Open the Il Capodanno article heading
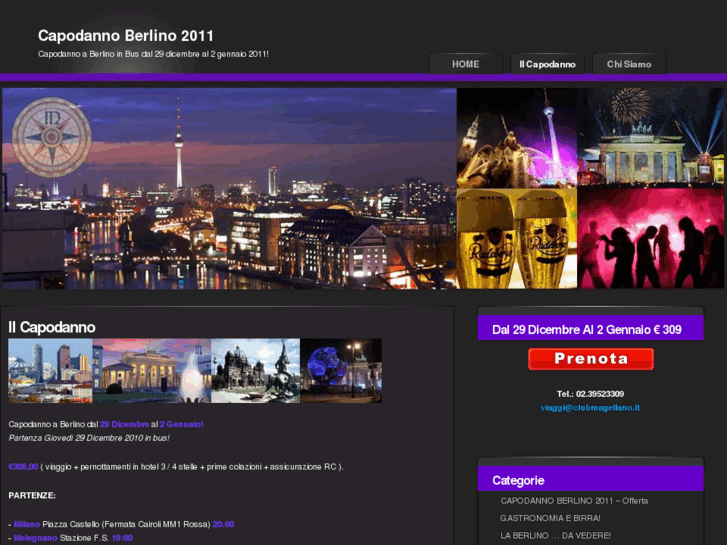Screen dimensions: 727x545 click(52, 327)
